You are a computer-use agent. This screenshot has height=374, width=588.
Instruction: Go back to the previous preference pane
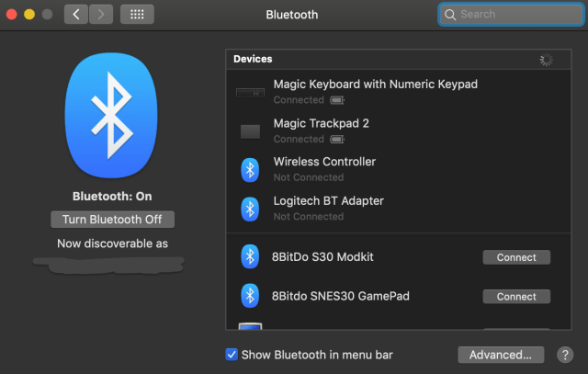point(76,15)
